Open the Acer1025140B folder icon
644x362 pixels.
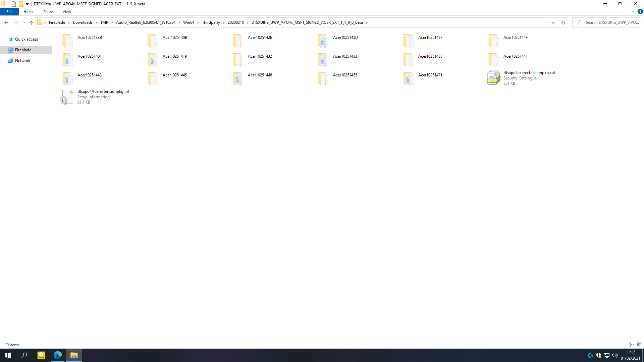[153, 41]
